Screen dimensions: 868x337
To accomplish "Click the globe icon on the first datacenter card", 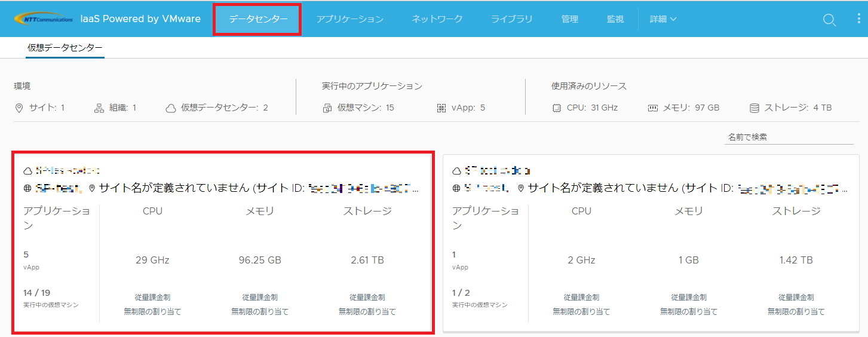I will (28, 188).
